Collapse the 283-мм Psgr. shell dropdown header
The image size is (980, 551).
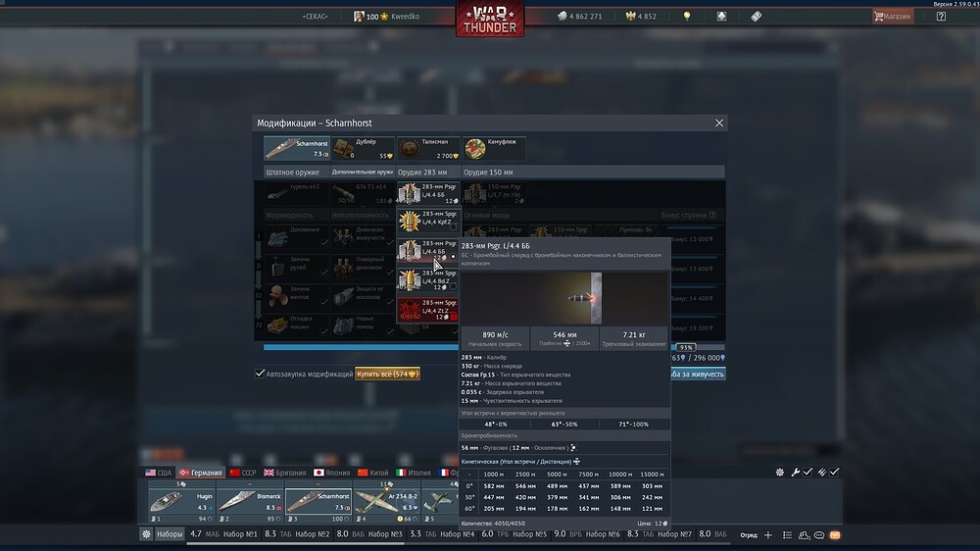click(428, 193)
